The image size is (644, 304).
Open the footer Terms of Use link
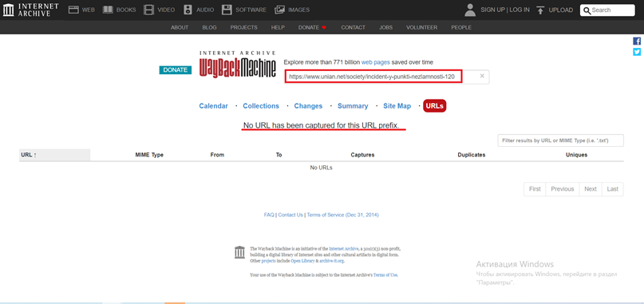[x=385, y=274]
